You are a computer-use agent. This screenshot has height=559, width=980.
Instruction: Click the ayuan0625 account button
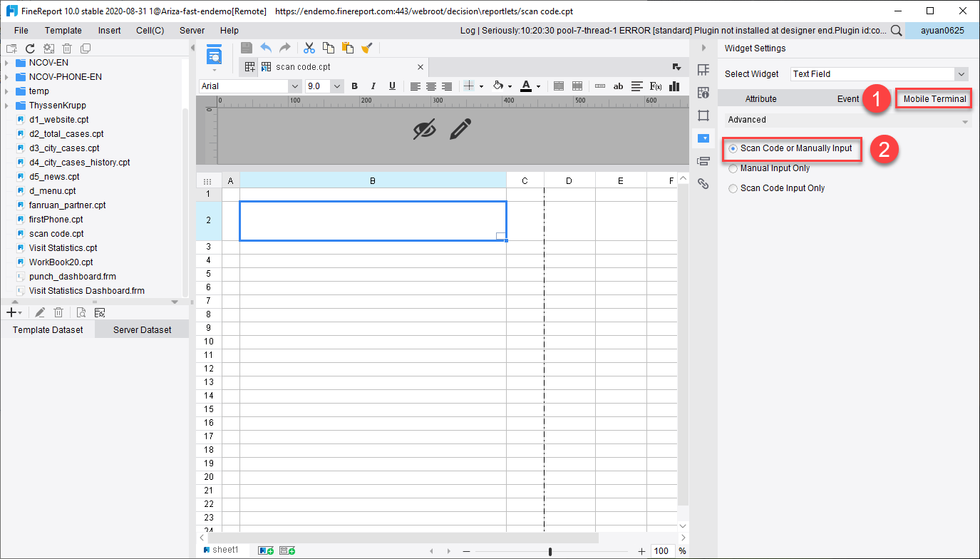click(942, 31)
